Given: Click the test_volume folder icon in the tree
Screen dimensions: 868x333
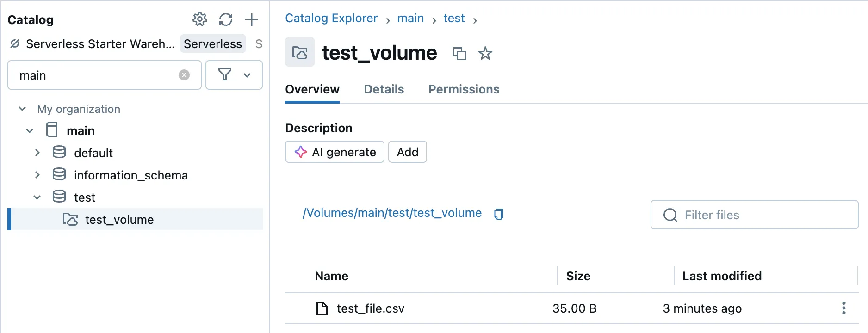Looking at the screenshot, I should point(70,219).
